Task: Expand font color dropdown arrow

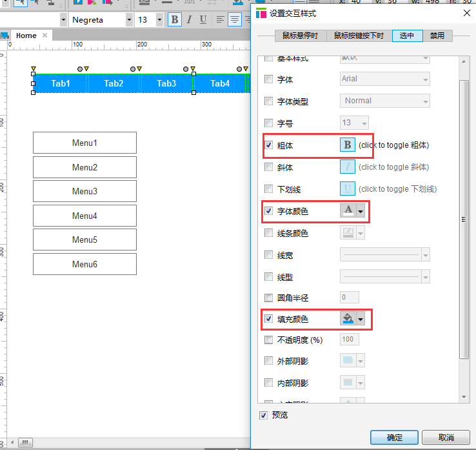Action: point(361,211)
